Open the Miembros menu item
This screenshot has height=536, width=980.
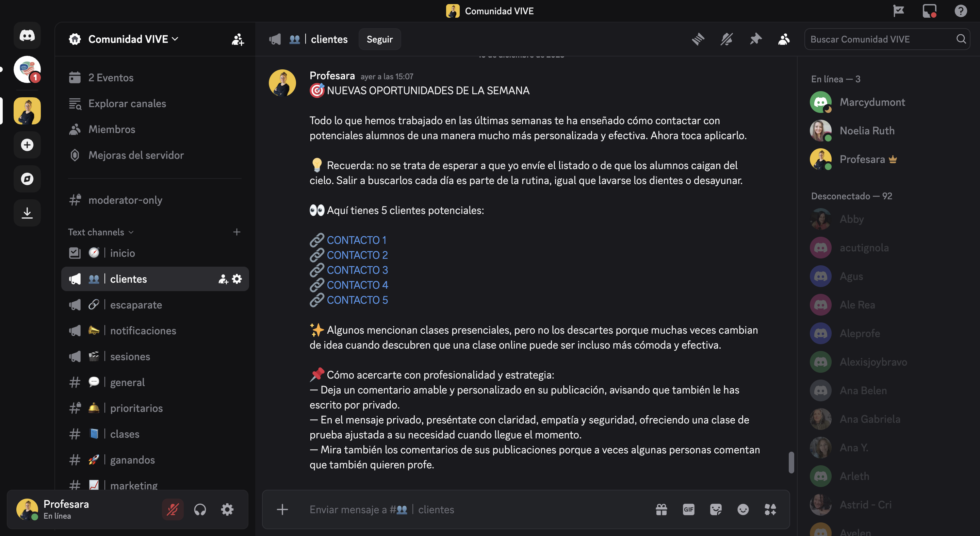tap(112, 129)
